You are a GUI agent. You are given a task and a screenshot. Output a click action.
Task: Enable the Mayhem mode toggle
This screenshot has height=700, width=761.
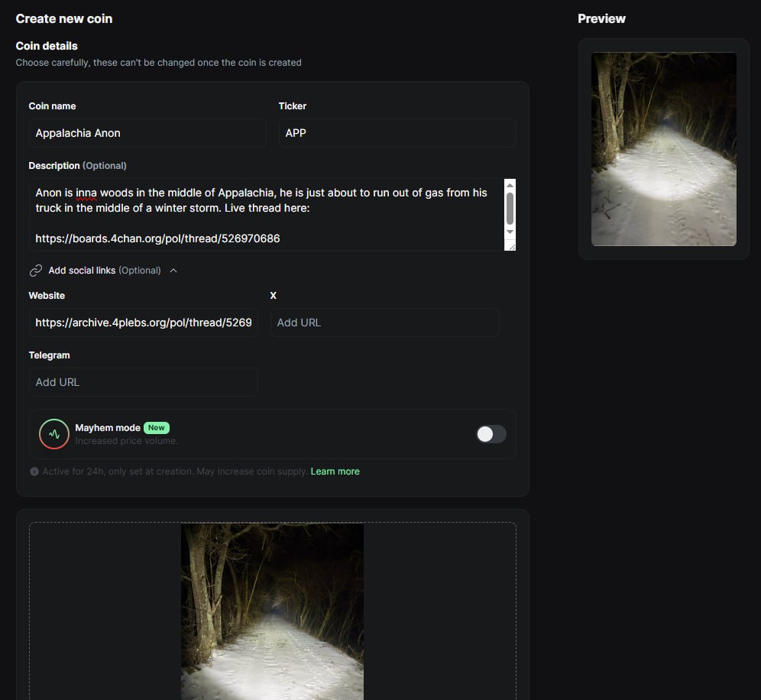tap(491, 434)
